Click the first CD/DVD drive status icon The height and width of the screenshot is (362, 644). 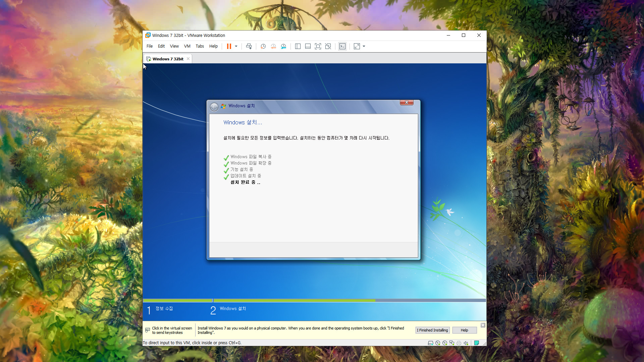pos(438,343)
